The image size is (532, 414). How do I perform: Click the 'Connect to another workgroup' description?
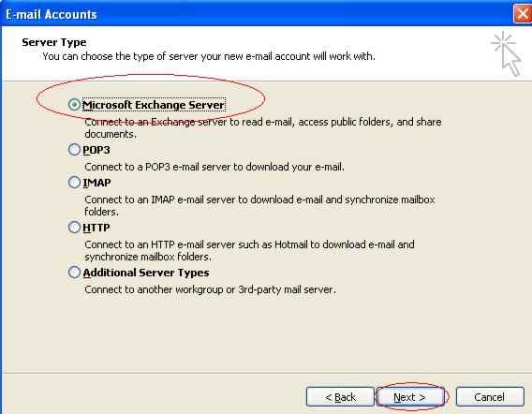coord(211,289)
